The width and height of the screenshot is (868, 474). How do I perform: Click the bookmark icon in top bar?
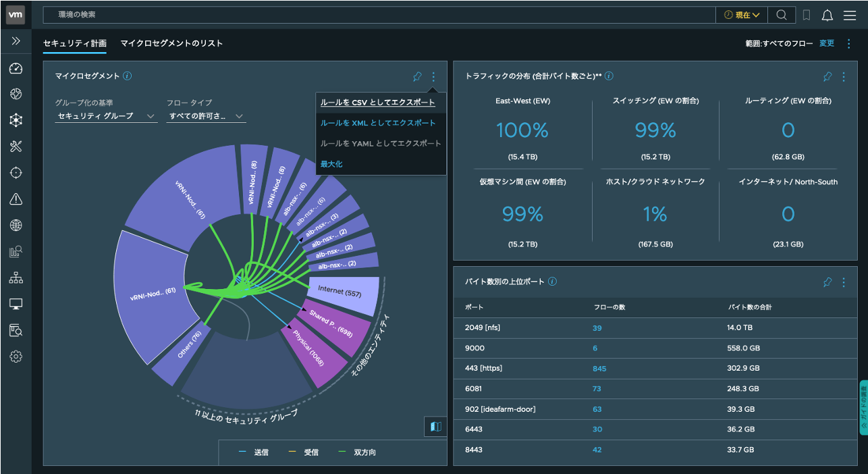coord(806,15)
